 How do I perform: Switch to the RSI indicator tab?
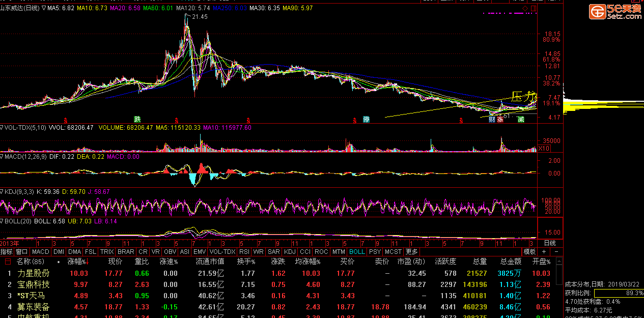coord(244,251)
